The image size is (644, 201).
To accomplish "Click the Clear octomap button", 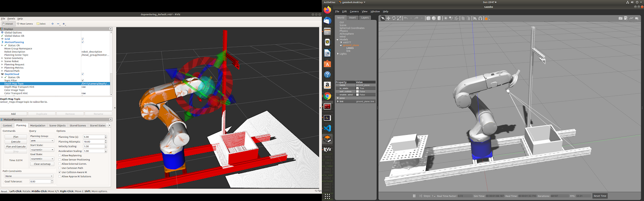I will coord(42,164).
